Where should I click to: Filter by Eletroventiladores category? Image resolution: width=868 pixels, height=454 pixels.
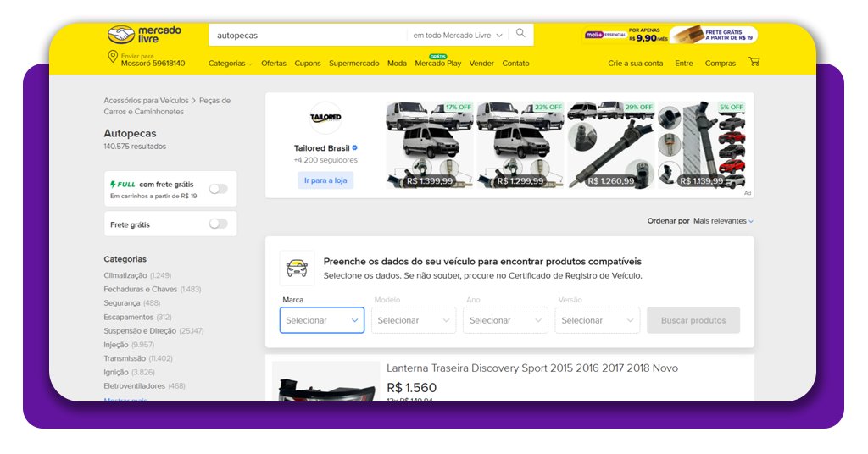[144, 386]
